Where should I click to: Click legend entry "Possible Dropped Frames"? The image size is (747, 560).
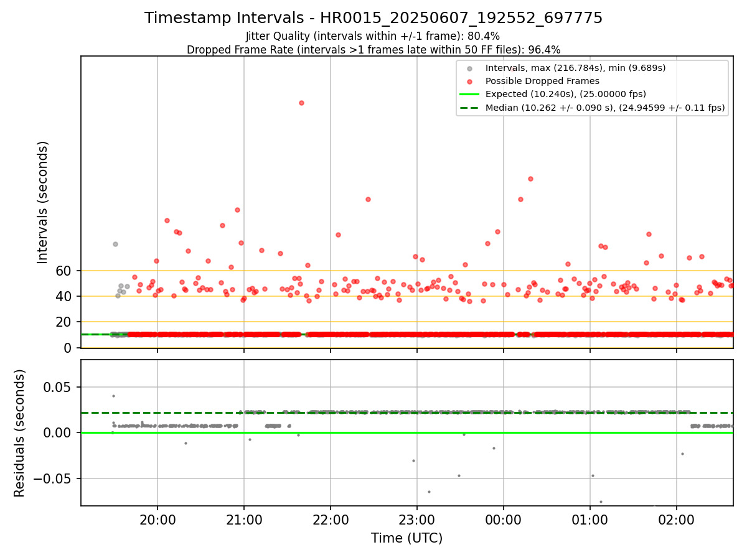(x=542, y=81)
